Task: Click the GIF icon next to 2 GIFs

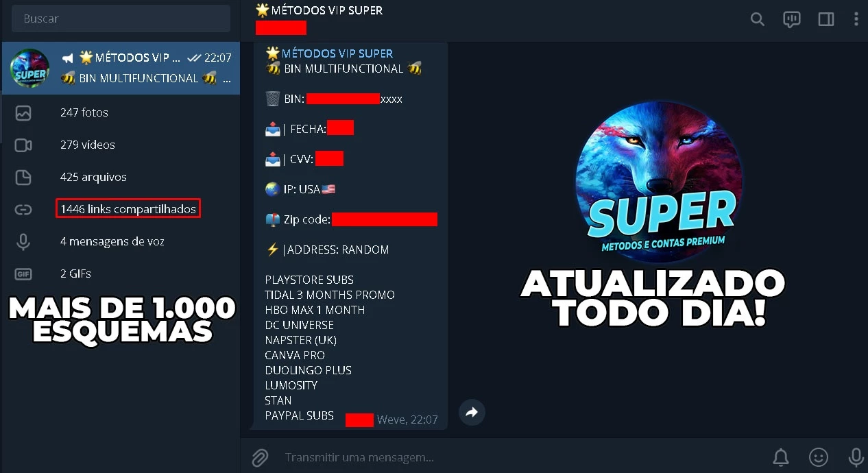Action: 23,274
